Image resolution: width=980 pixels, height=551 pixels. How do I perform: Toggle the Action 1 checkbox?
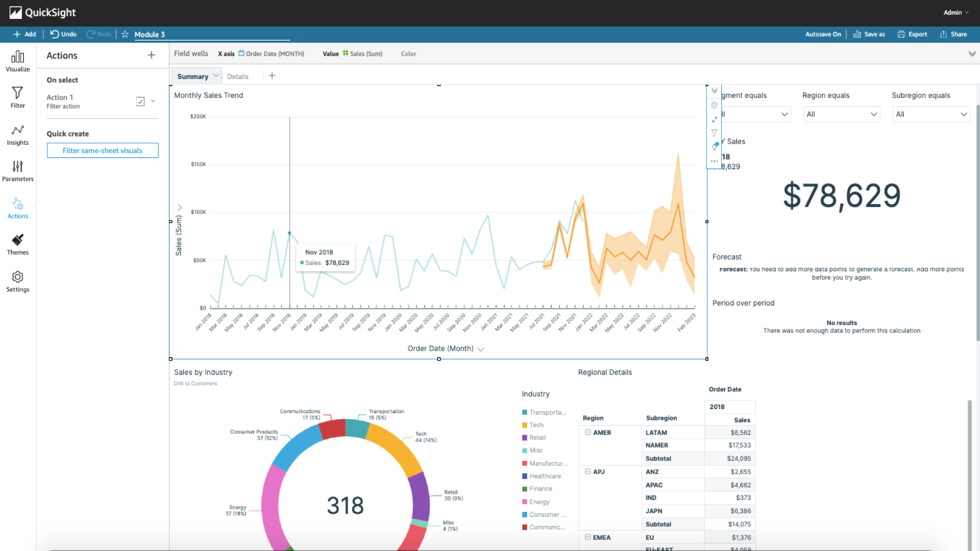(x=140, y=102)
